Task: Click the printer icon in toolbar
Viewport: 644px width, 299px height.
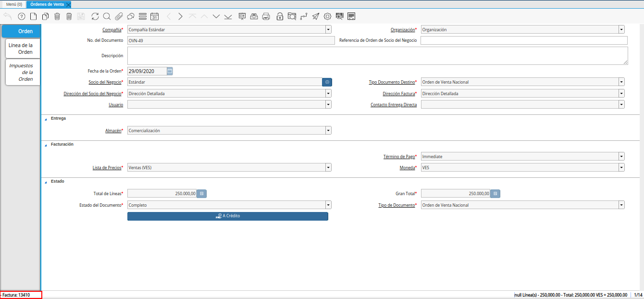Action: (266, 16)
